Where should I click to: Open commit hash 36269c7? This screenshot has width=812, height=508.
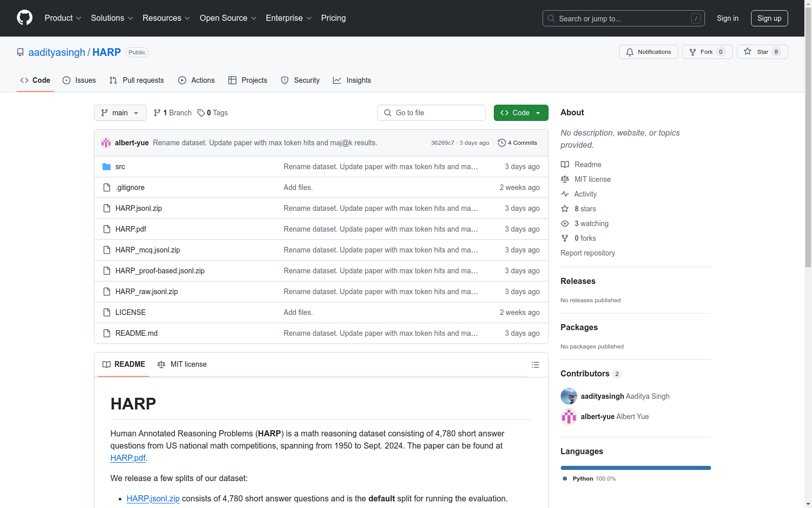(x=443, y=143)
